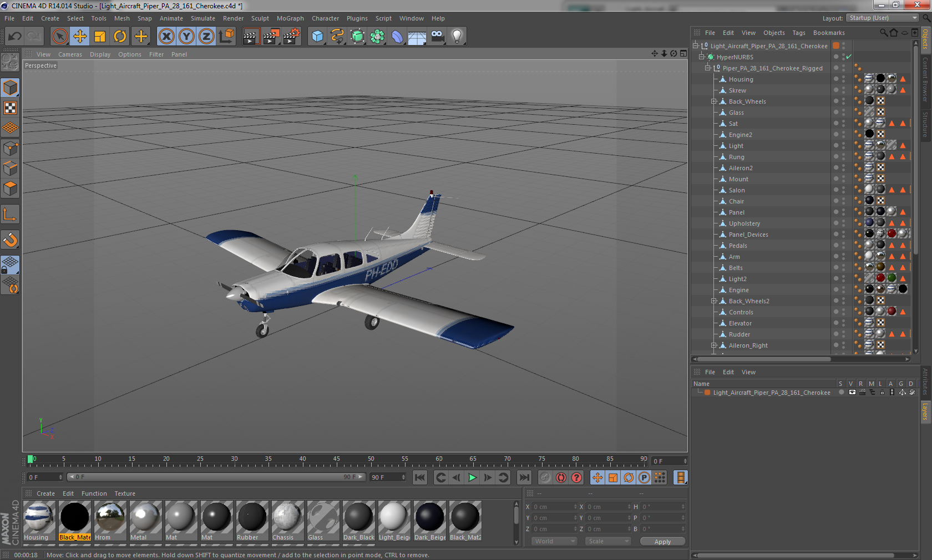Open the deformer objects icon

tap(397, 37)
